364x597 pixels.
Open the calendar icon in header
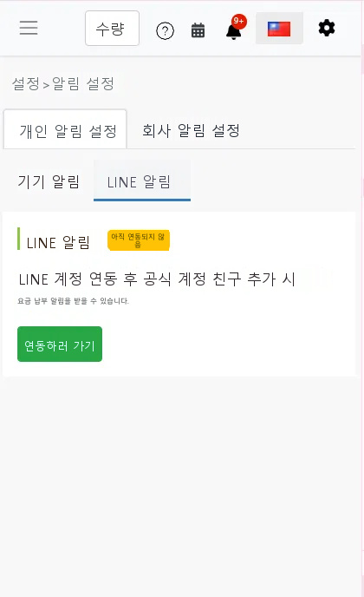click(x=198, y=30)
